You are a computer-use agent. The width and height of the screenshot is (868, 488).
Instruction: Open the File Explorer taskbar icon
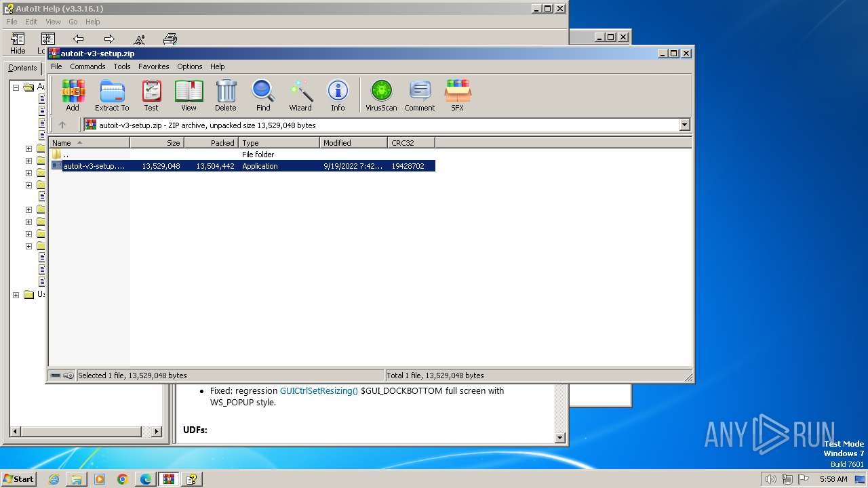pos(77,479)
